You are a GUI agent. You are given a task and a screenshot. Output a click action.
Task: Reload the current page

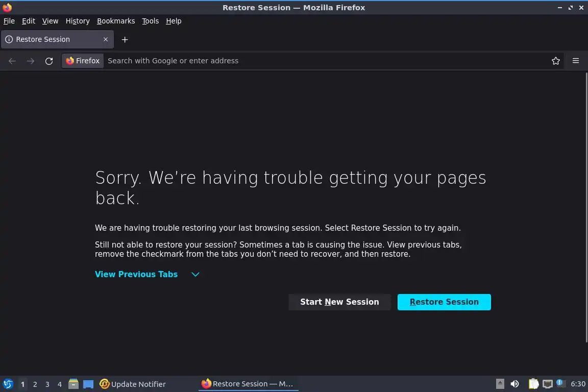[x=49, y=61]
